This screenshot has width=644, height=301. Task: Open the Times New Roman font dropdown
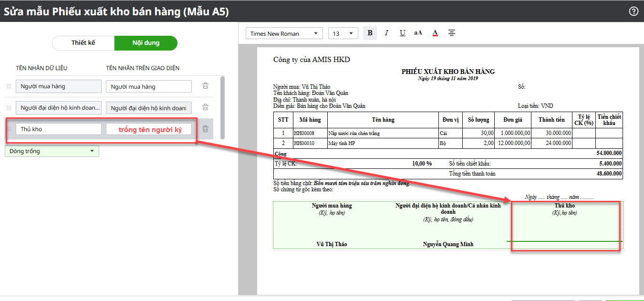click(x=284, y=33)
